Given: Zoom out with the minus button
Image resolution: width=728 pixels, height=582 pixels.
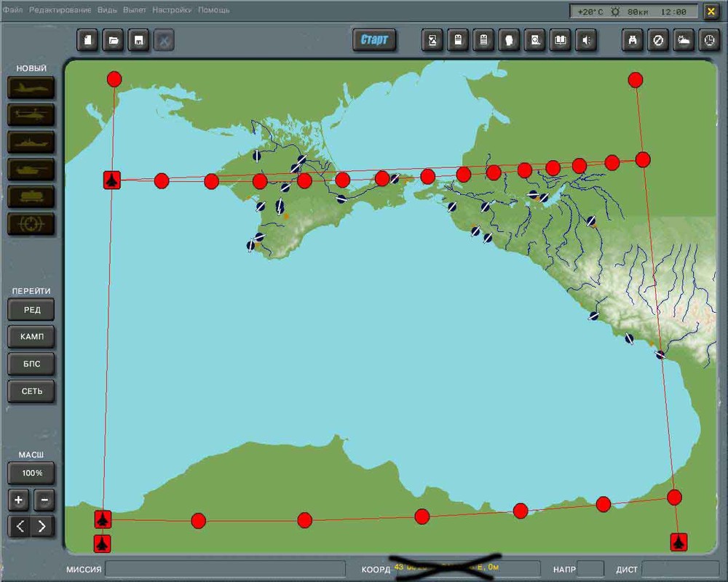Looking at the screenshot, I should [x=44, y=500].
